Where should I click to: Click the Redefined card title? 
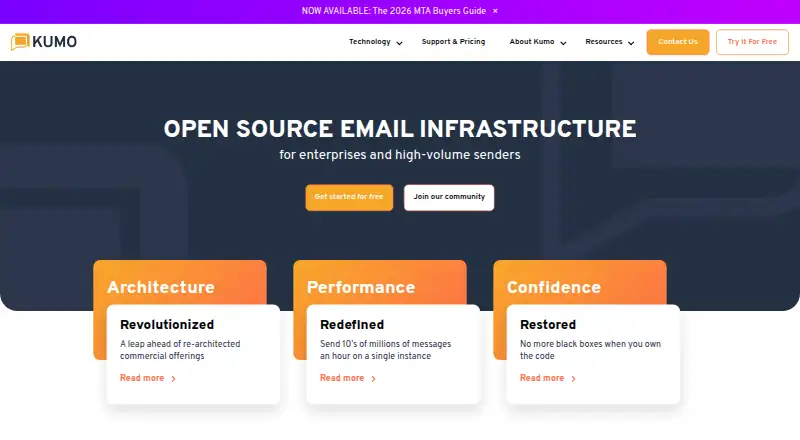(352, 325)
